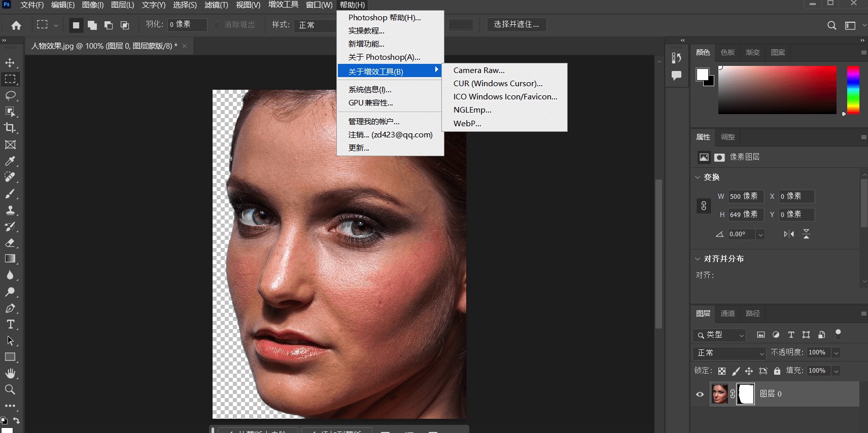Select the Clone Stamp tool
The width and height of the screenshot is (868, 433).
(10, 210)
